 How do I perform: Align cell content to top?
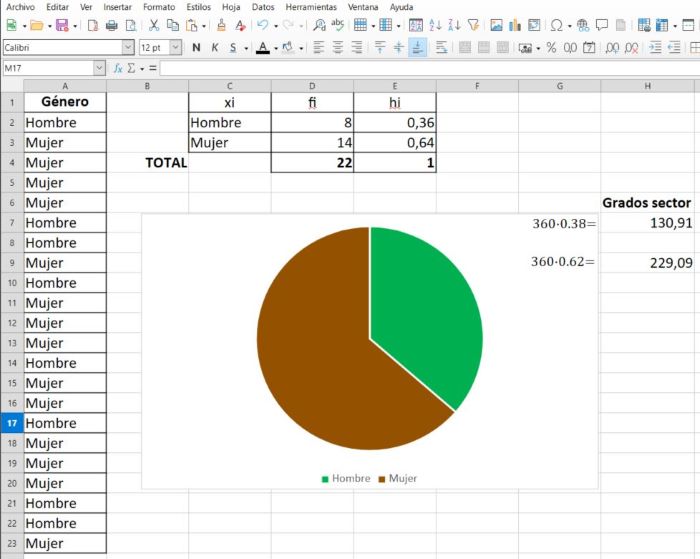pyautogui.click(x=380, y=47)
